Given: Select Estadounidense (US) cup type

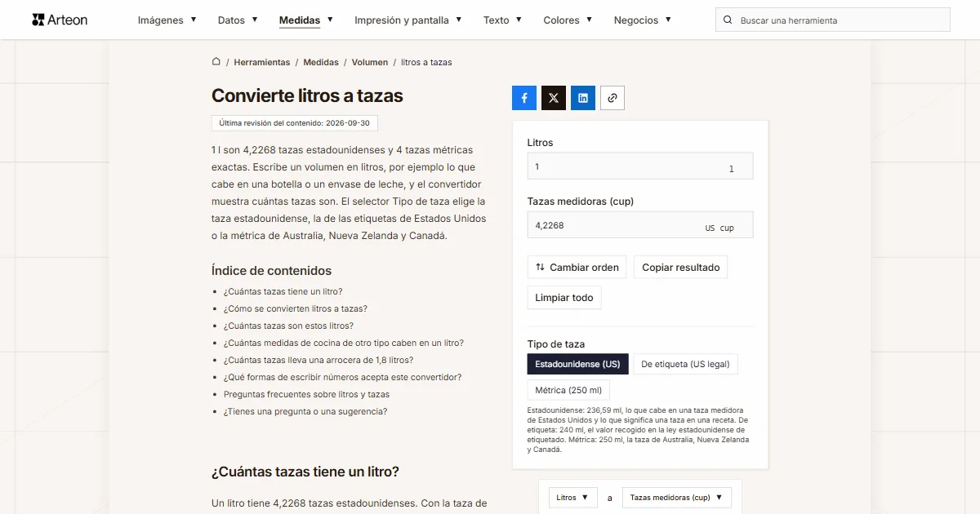Looking at the screenshot, I should point(578,364).
